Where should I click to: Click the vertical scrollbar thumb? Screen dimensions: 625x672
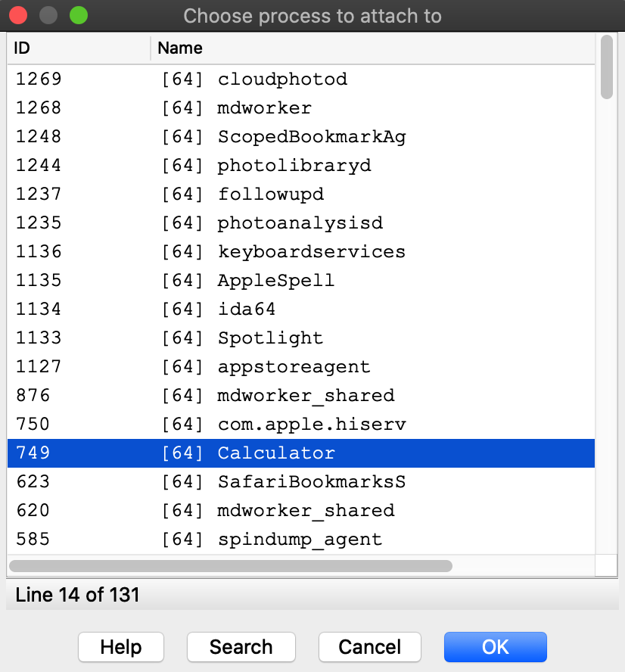coord(607,67)
